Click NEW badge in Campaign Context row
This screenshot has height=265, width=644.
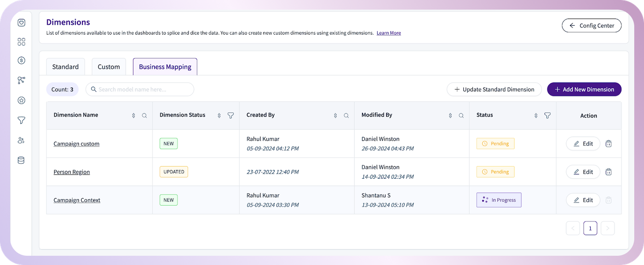click(x=169, y=200)
